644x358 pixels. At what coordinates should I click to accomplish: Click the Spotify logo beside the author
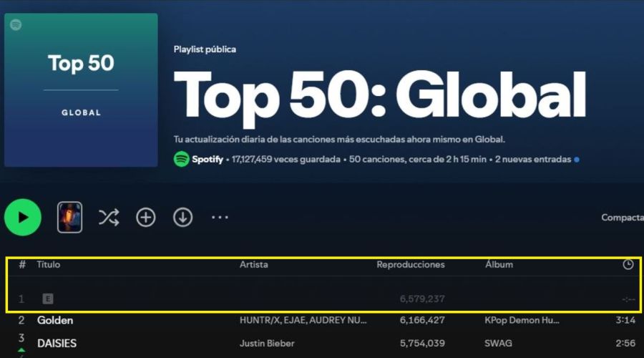181,159
